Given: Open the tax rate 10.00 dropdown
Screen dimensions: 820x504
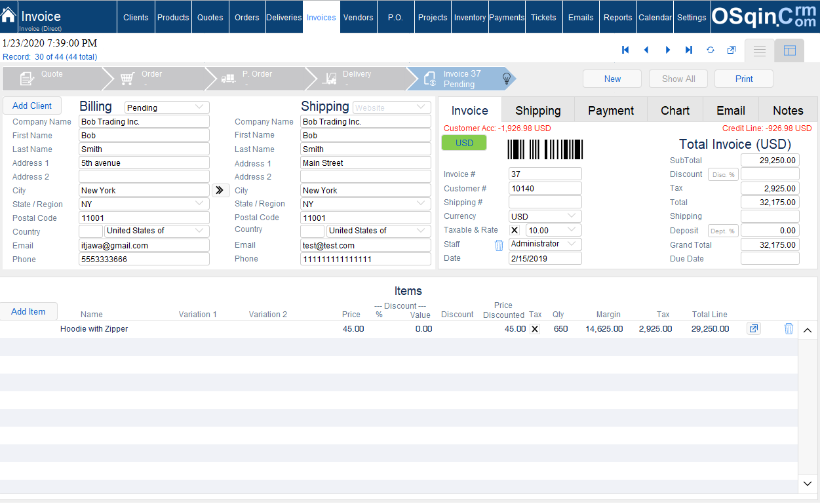Looking at the screenshot, I should click(554, 230).
